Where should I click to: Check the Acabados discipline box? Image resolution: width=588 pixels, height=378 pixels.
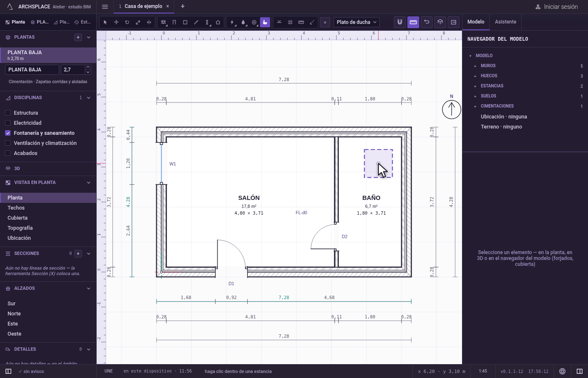pos(8,153)
